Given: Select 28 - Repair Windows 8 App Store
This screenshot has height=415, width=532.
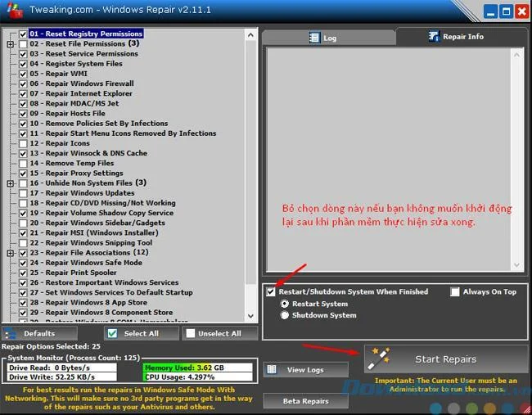Looking at the screenshot, I should coord(88,303).
